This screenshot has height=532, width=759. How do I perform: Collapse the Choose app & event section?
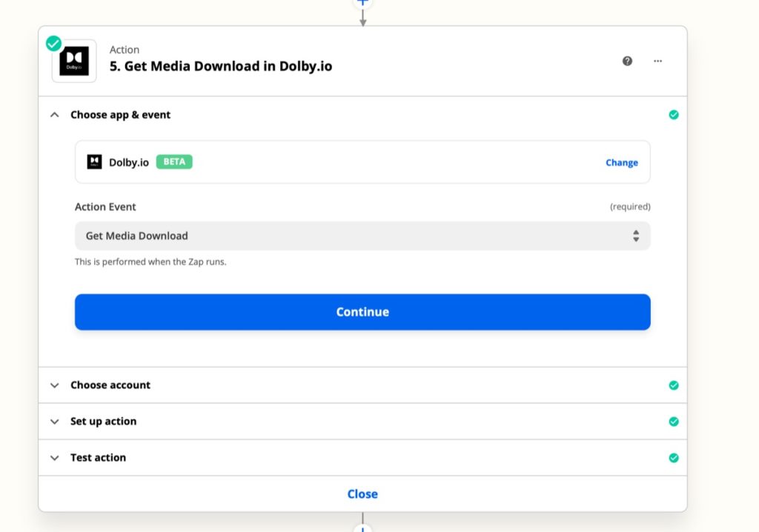(x=55, y=115)
